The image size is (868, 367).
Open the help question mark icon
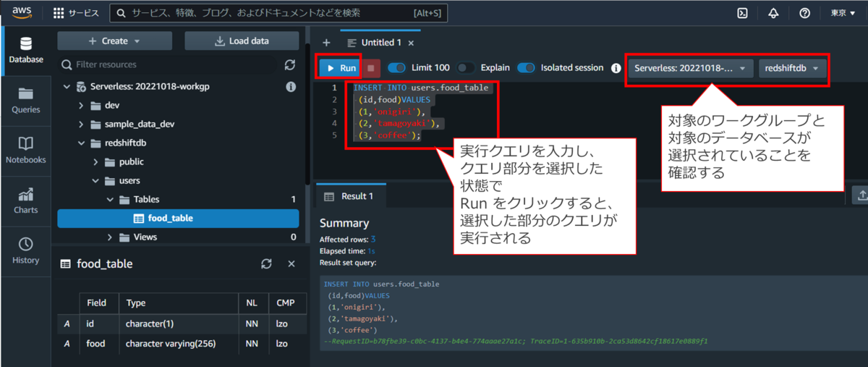click(x=804, y=13)
